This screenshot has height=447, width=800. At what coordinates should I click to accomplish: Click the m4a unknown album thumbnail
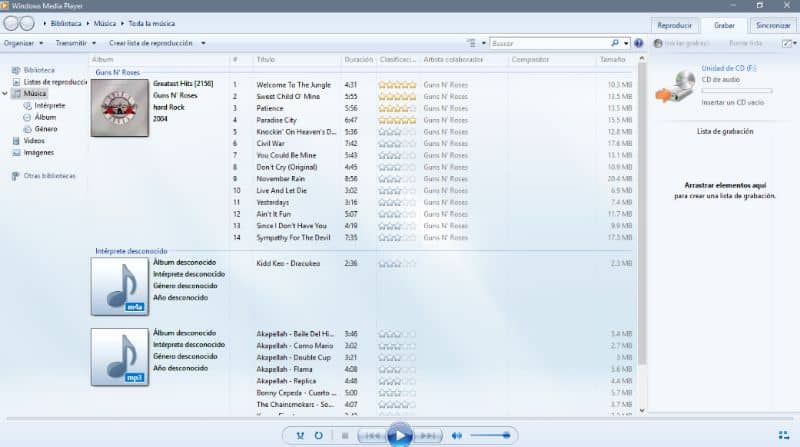(x=120, y=286)
